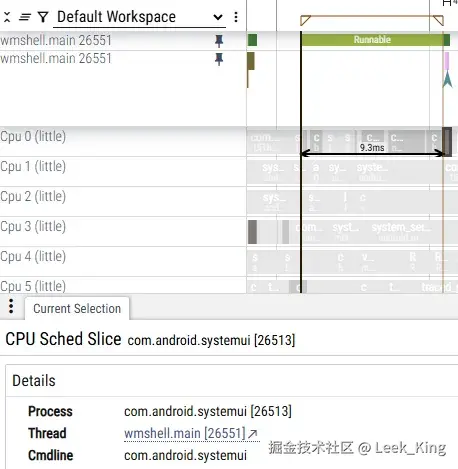Collapse all tracks with the collapse icon
The image size is (458, 469).
pos(7,17)
